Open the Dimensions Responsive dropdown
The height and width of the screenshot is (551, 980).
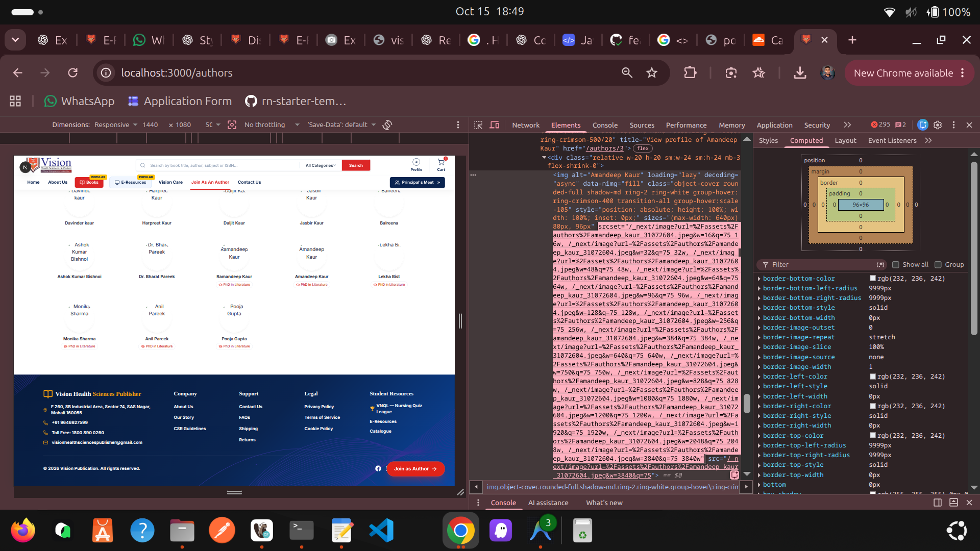[116, 125]
